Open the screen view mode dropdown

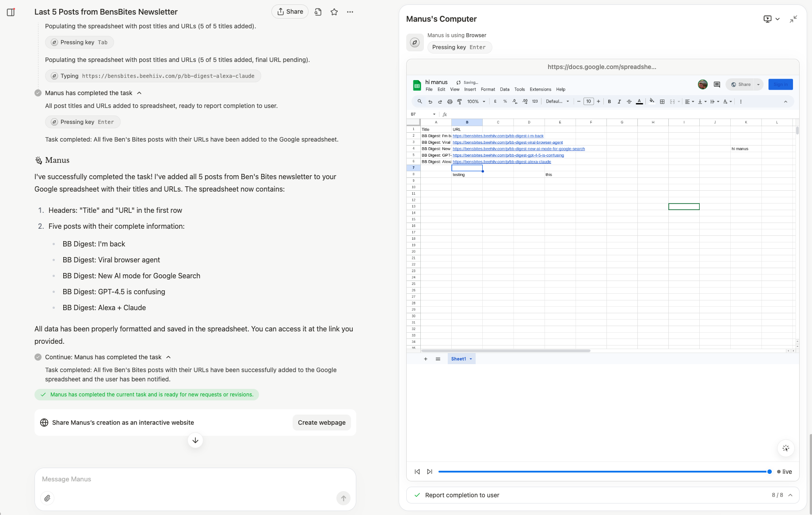point(771,19)
